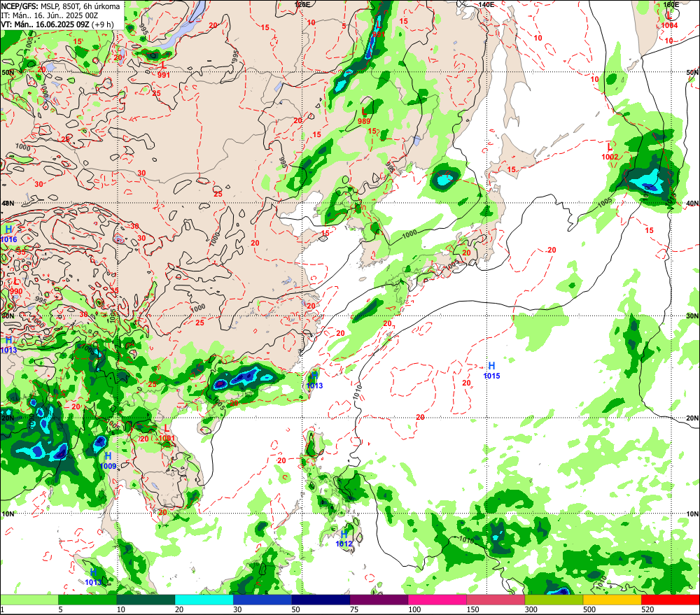Click the 'L 1004' low pressure label
Screen dimensions: 700x615
(x=669, y=20)
